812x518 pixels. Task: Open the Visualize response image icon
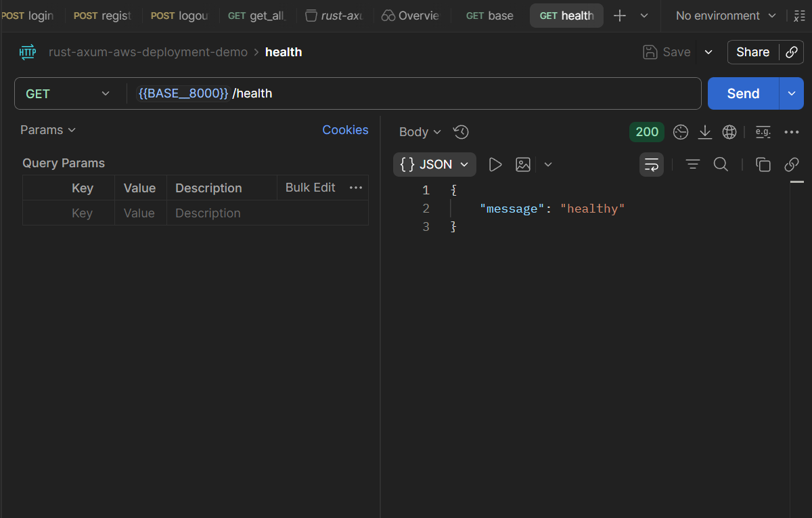523,165
